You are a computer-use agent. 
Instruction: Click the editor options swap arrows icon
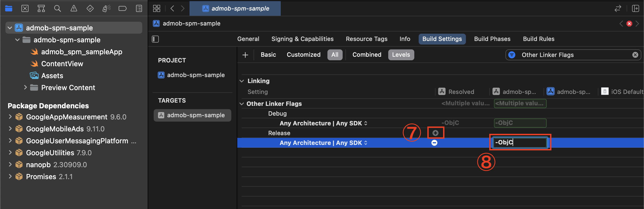click(x=618, y=8)
